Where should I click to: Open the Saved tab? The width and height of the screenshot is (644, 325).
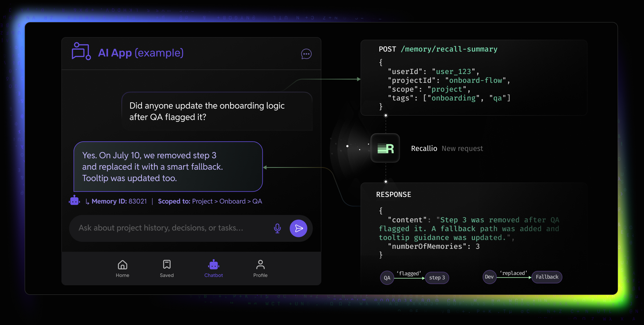point(167,269)
